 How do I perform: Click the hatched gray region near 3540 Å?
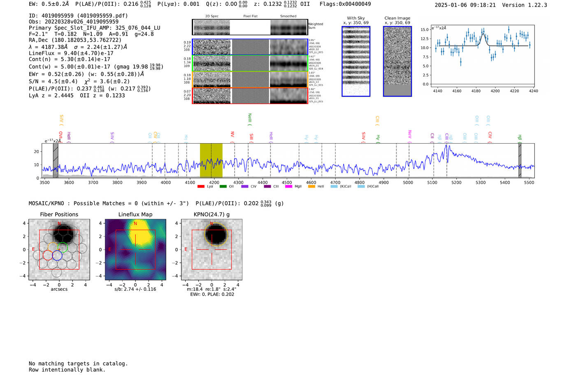point(56,161)
